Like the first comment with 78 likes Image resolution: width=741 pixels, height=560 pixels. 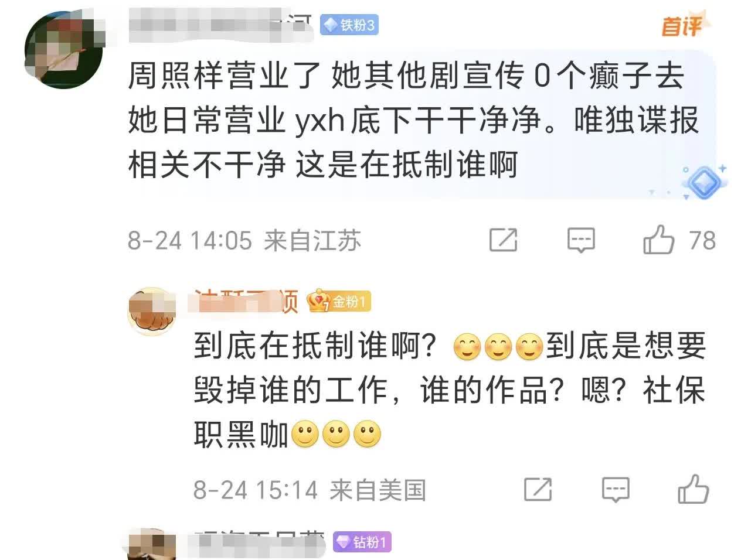(658, 240)
